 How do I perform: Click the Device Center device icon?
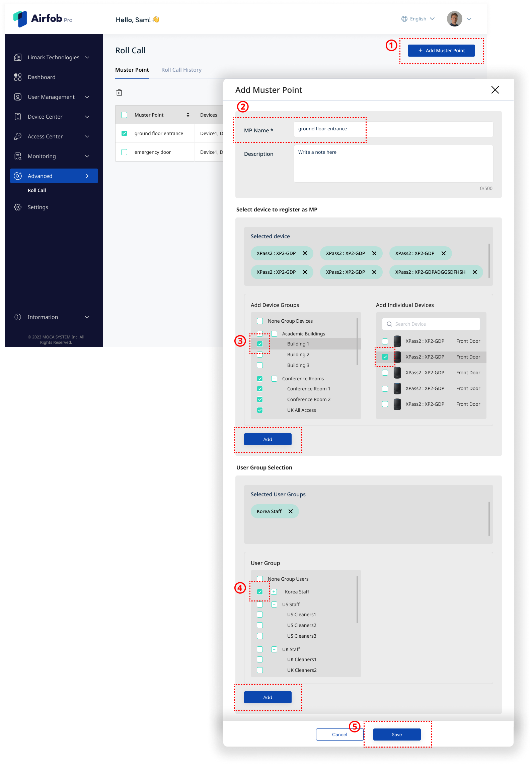18,117
